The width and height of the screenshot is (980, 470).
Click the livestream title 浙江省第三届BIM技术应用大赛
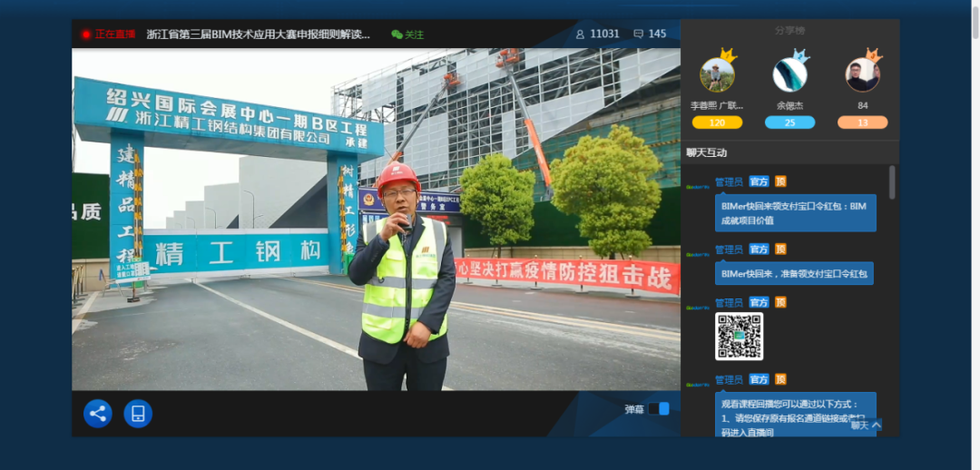pos(258,34)
